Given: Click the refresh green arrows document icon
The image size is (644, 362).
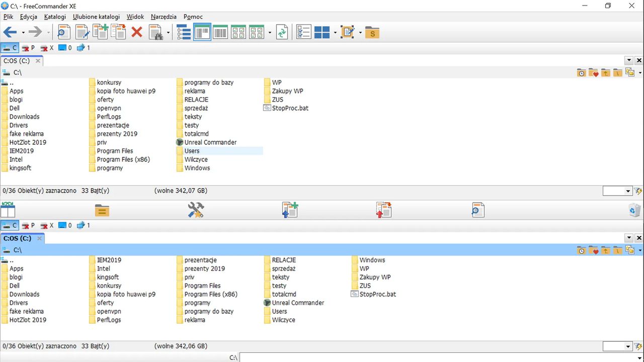Looking at the screenshot, I should tap(282, 33).
